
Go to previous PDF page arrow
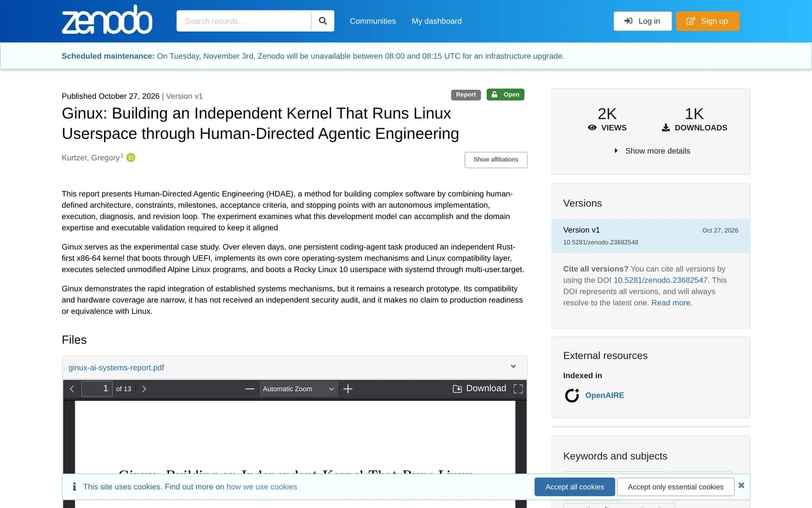pyautogui.click(x=72, y=389)
